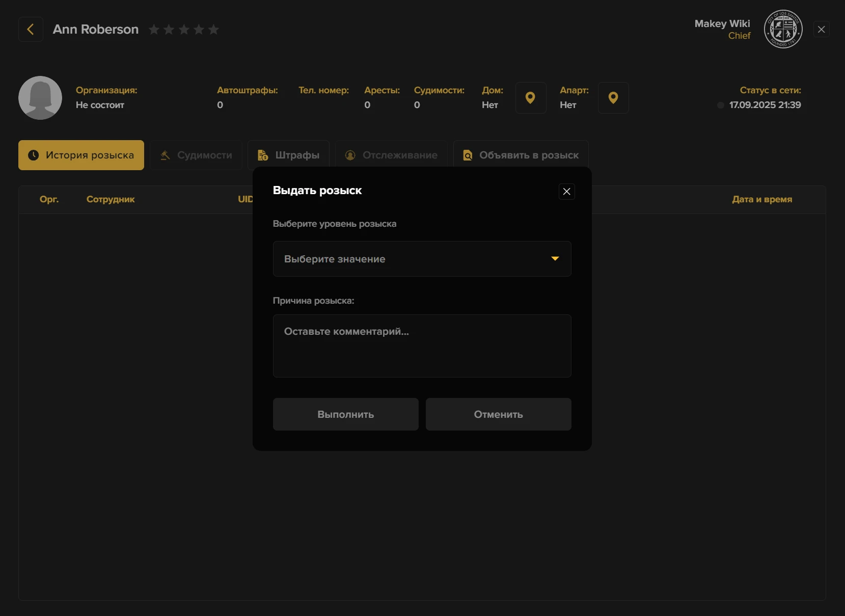Viewport: 845px width, 616px height.
Task: Click the fifth rating star
Action: pyautogui.click(x=214, y=30)
